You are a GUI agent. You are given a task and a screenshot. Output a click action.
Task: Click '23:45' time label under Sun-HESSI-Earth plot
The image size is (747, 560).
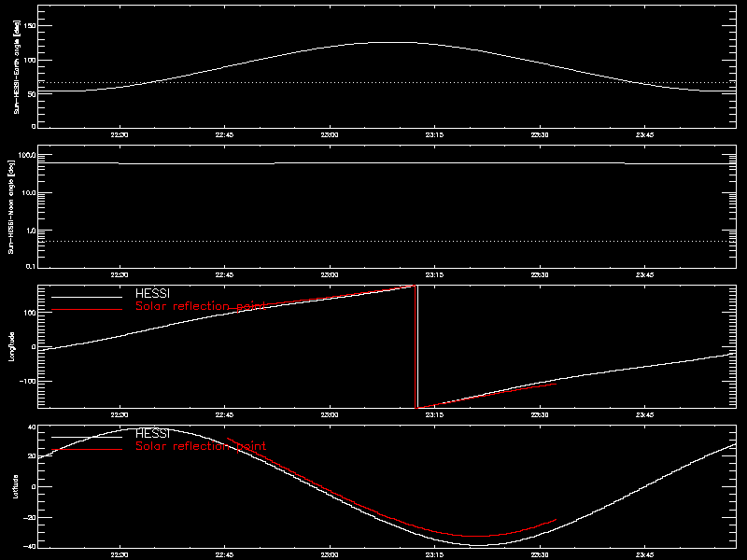coord(644,135)
